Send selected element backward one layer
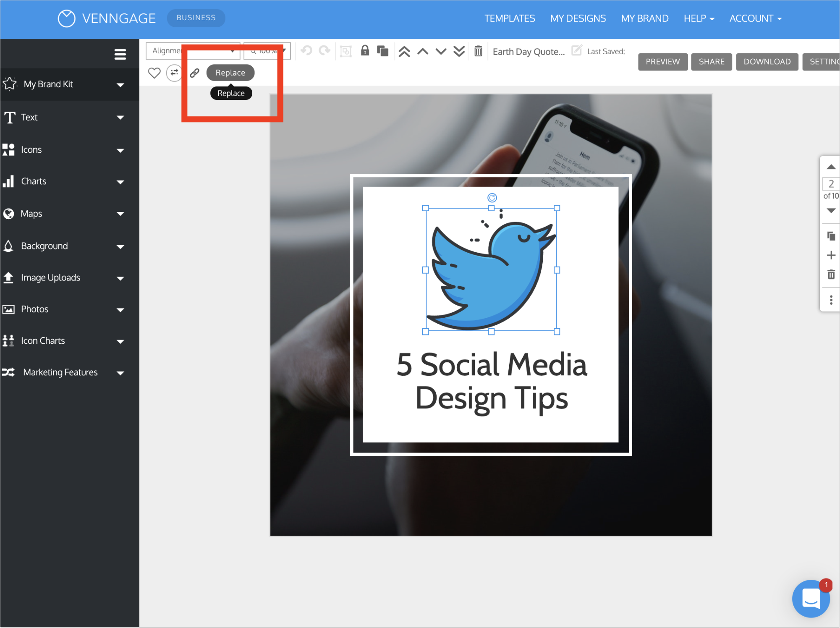 pyautogui.click(x=441, y=51)
